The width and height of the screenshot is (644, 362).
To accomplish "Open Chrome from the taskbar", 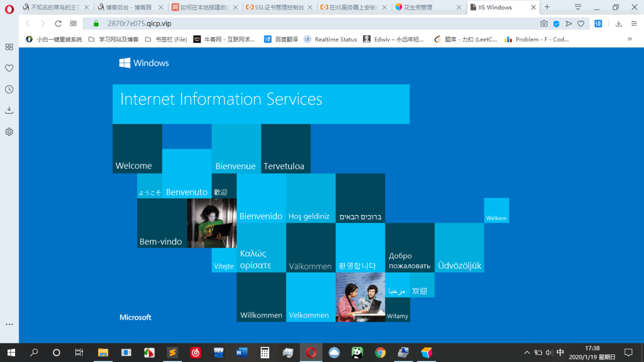I will click(380, 352).
